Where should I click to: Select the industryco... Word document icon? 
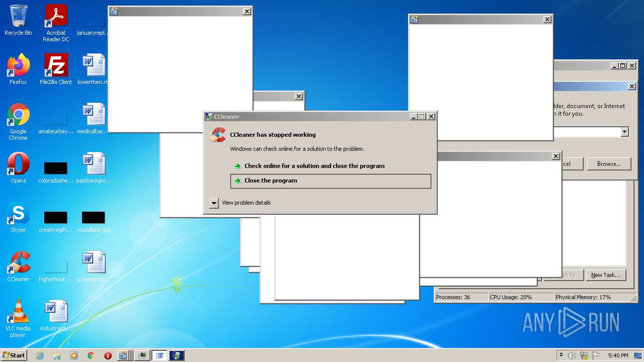pos(56,316)
